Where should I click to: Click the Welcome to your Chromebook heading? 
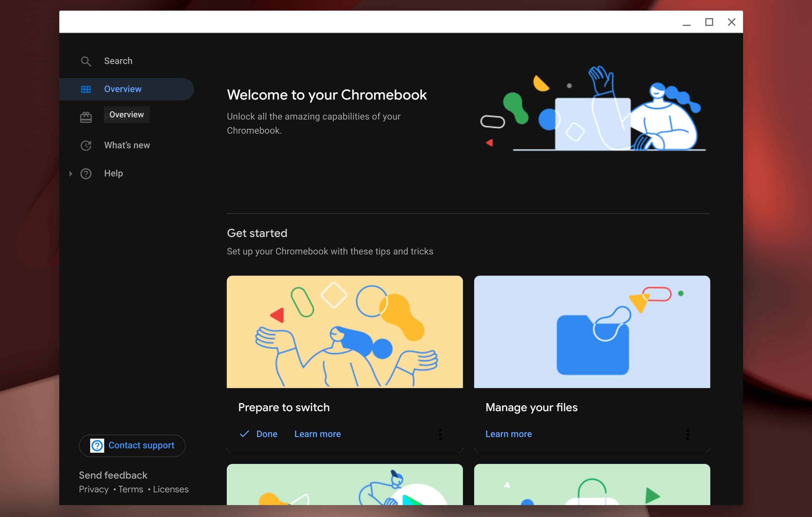(327, 95)
